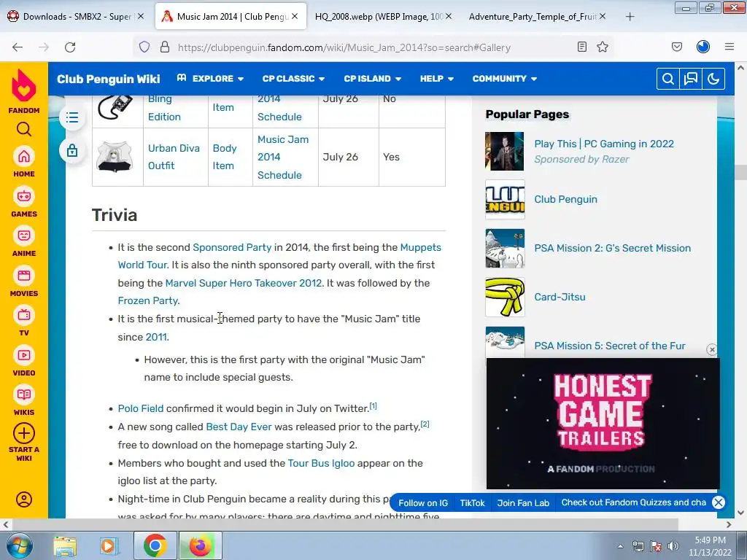747x560 pixels.
Task: Open the Urban Diva Outfit link
Action: 174,157
